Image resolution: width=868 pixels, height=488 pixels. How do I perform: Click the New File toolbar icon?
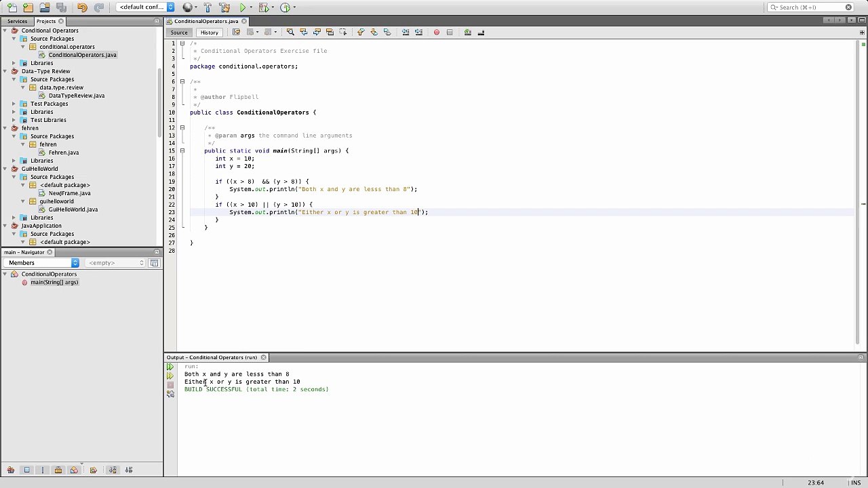(x=12, y=7)
